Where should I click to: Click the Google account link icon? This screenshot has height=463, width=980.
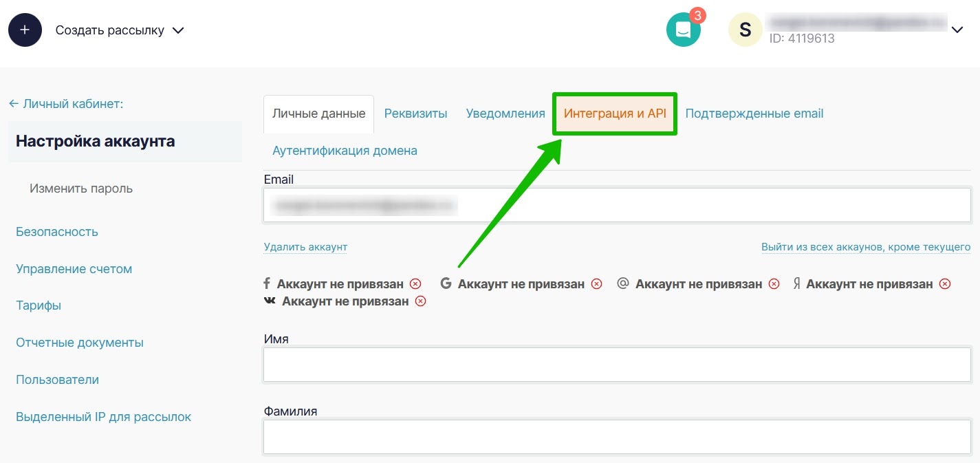coord(446,283)
